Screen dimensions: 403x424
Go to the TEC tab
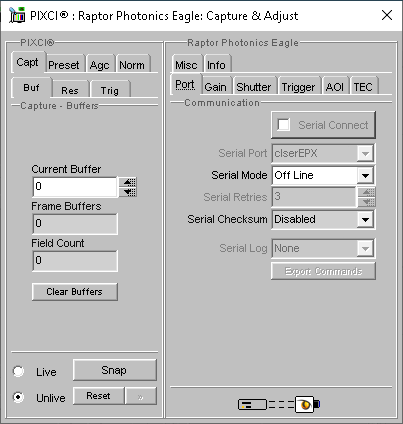pos(363,86)
